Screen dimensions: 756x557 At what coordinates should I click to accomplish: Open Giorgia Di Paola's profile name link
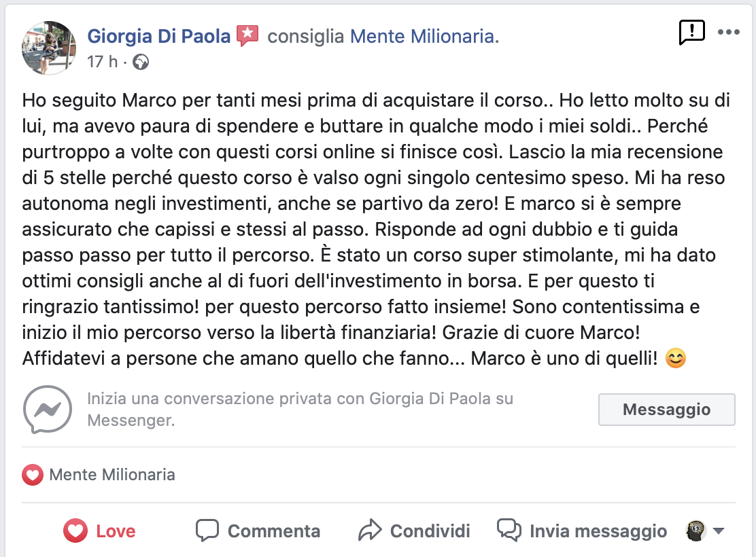click(159, 36)
